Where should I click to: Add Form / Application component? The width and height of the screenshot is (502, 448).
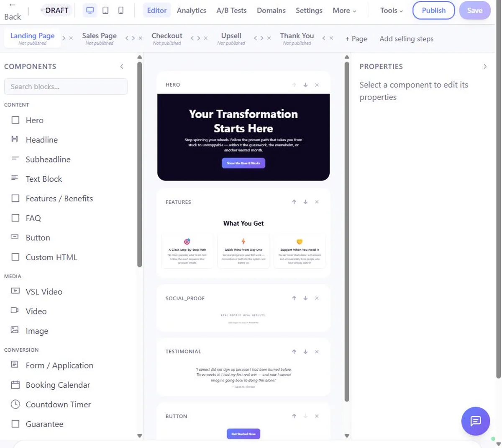click(x=66, y=366)
